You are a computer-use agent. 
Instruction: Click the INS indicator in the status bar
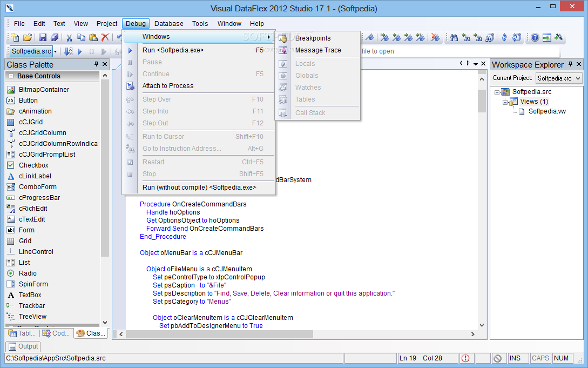click(515, 358)
